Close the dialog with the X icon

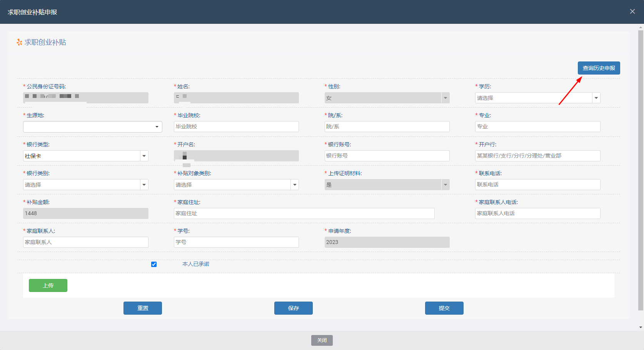632,12
